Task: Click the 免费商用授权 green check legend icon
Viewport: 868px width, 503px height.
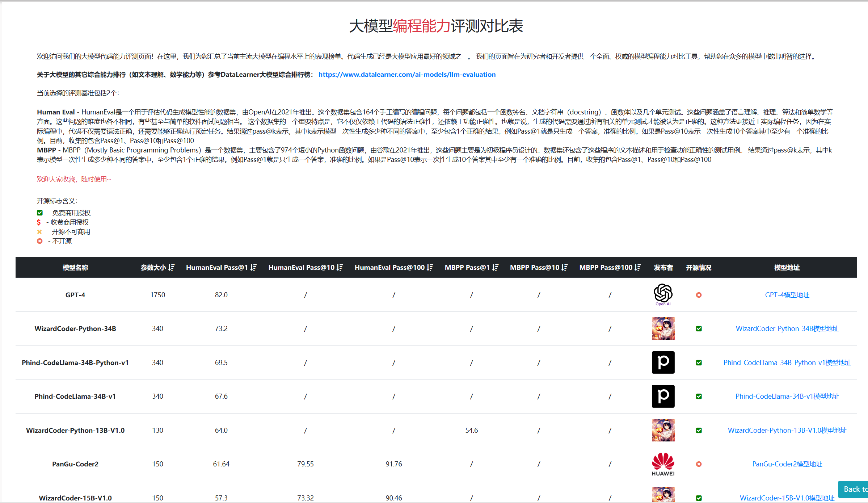Action: coord(40,213)
